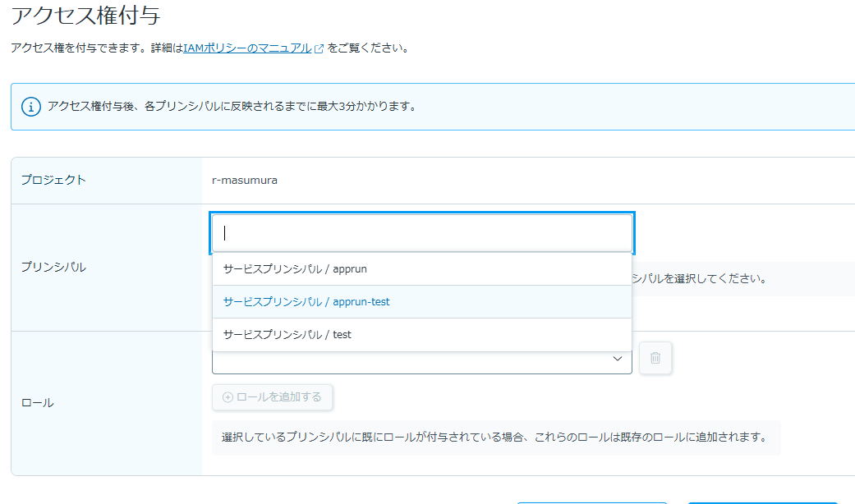Screen dimensions: 855x504
Task: Click the notice text about reflection taking 3 minutes
Action: pos(232,107)
